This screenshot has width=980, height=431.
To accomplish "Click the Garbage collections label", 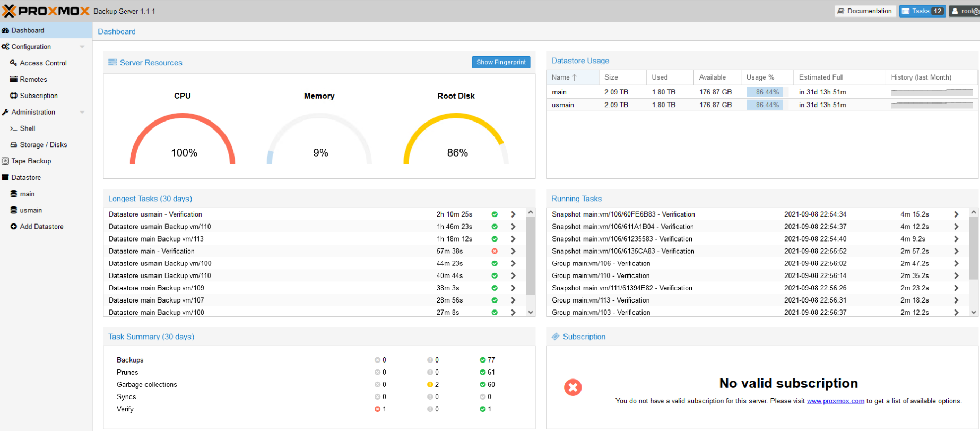I will [147, 384].
